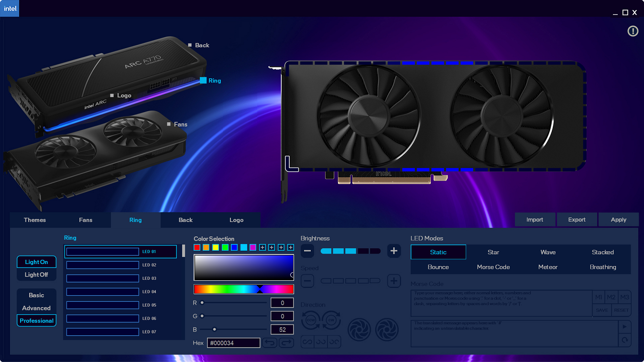Open the info alert icon at top right
The width and height of the screenshot is (644, 362).
click(x=633, y=31)
